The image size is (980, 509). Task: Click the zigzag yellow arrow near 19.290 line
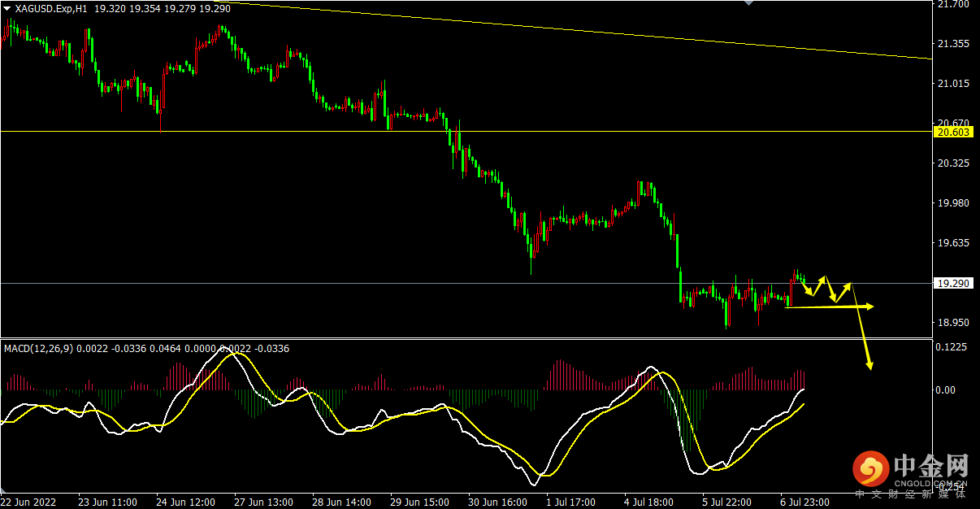[826, 287]
